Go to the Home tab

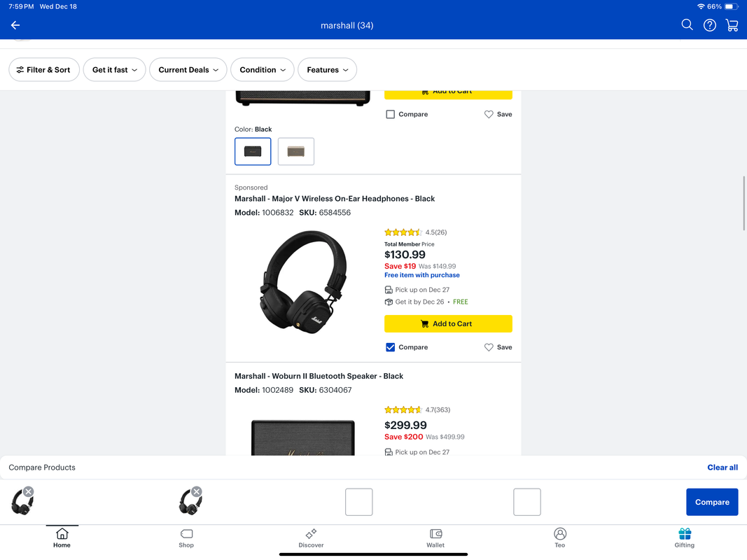62,538
